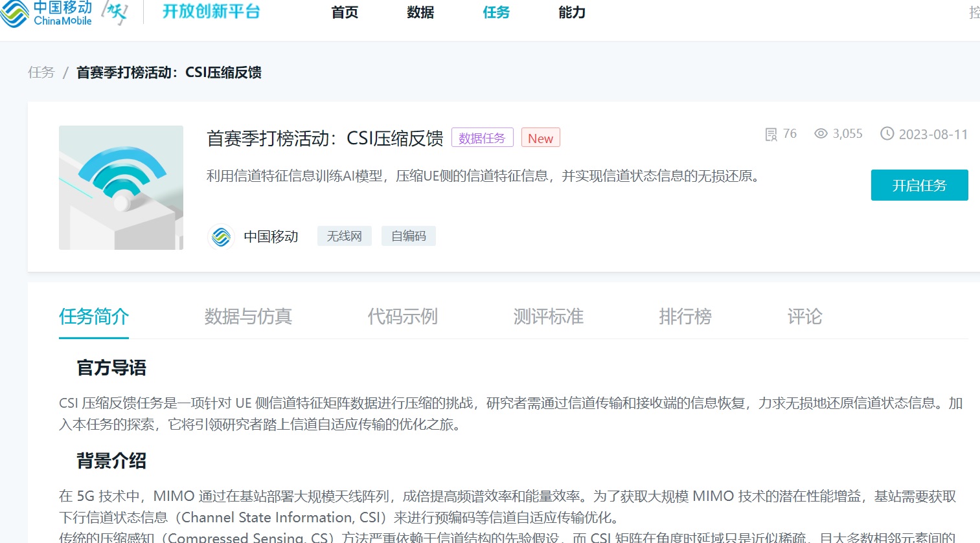Click the eye icon showing 3,055 views
Screen dimensions: 980x543
820,133
